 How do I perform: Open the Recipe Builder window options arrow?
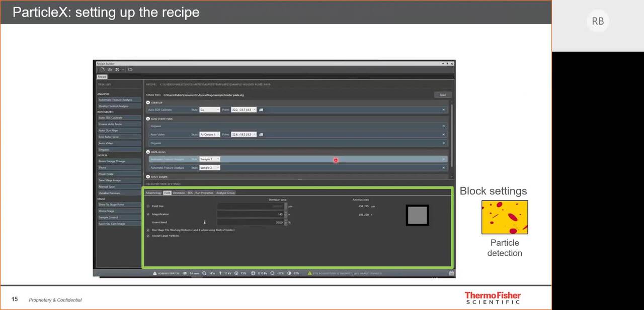pos(443,63)
